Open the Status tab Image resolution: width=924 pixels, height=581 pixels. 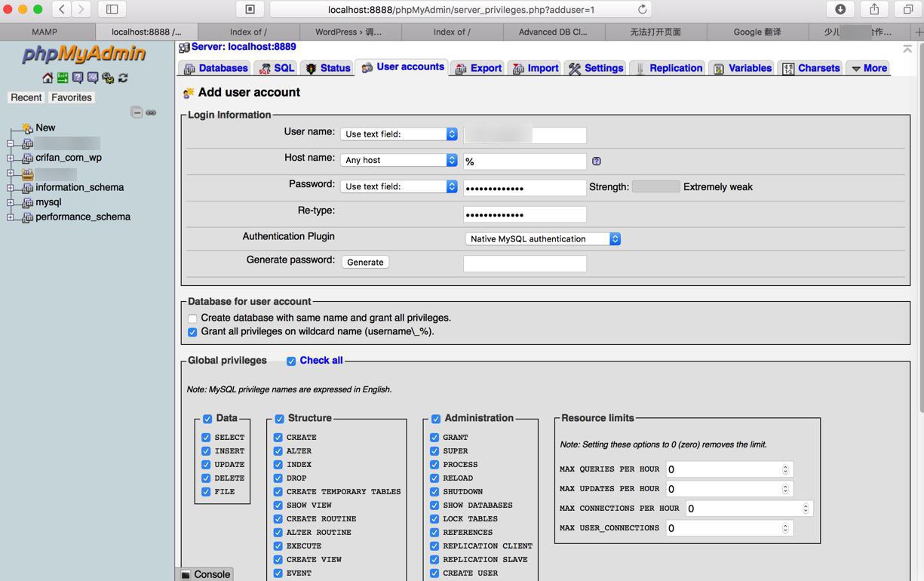tap(327, 68)
